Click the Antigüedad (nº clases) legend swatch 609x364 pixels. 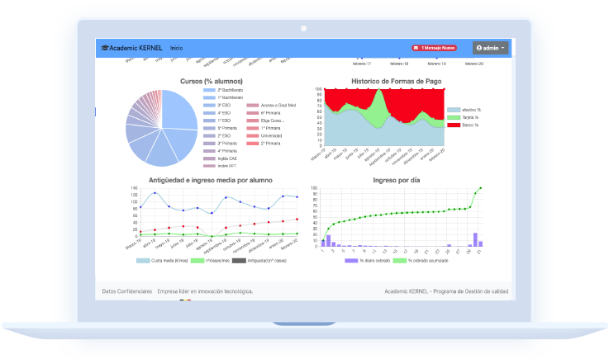point(239,261)
